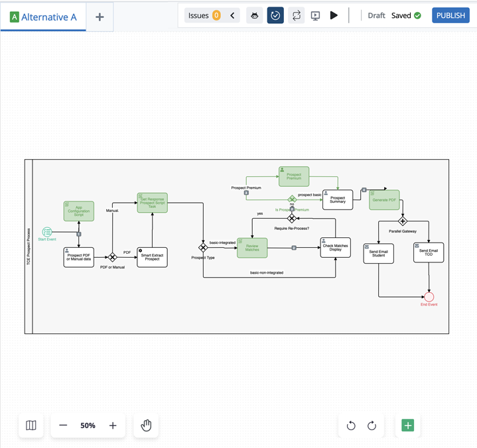The image size is (477, 448).
Task: Publish the process
Action: pyautogui.click(x=450, y=15)
